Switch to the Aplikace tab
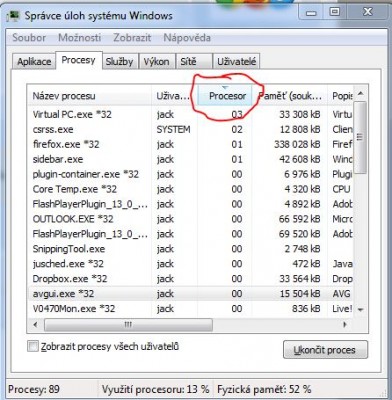The image size is (392, 400). 34,62
